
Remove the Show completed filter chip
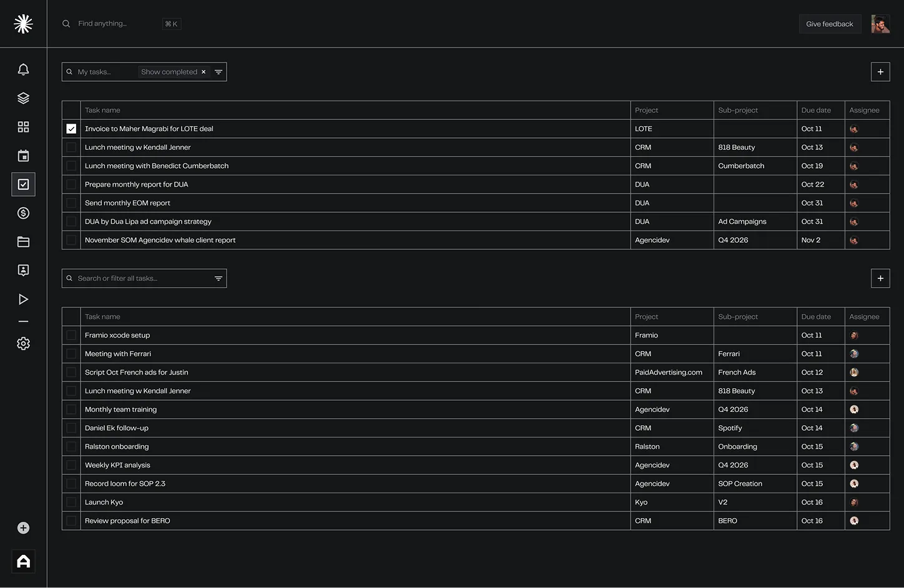point(204,72)
